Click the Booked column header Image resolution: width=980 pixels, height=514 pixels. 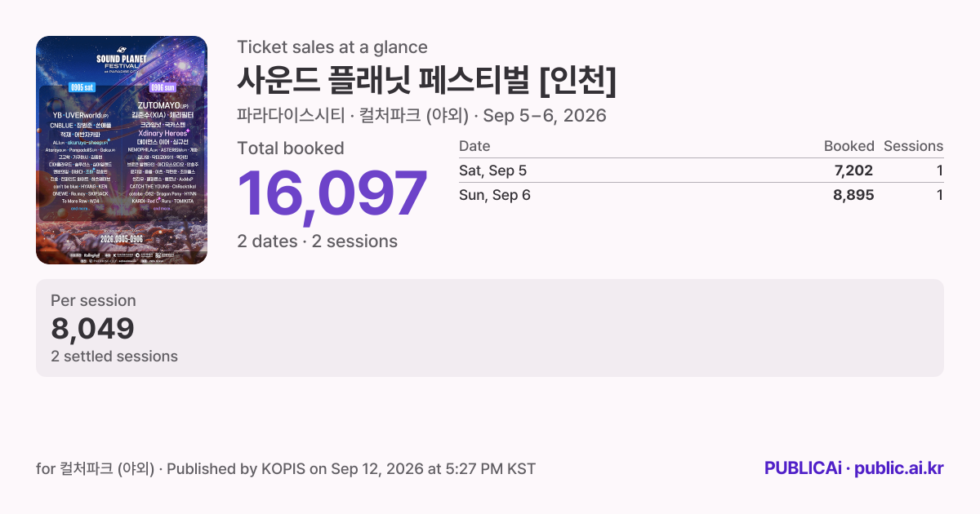(849, 146)
